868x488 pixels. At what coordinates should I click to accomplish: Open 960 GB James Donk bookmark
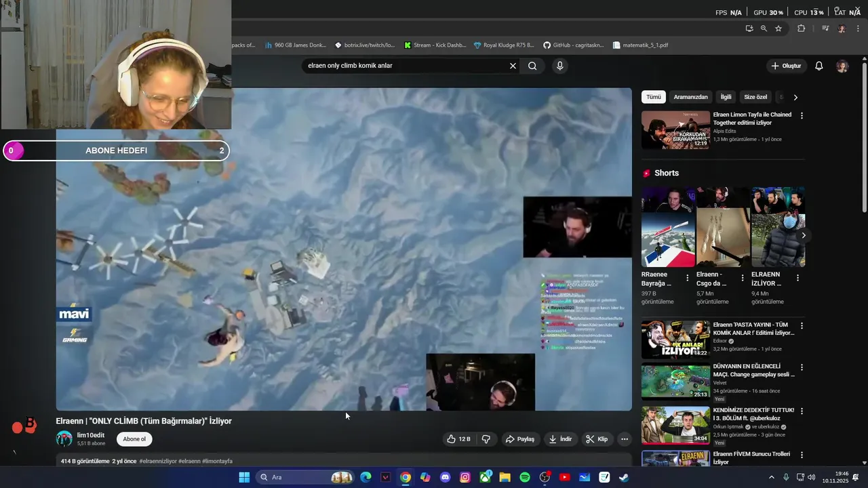click(x=296, y=45)
